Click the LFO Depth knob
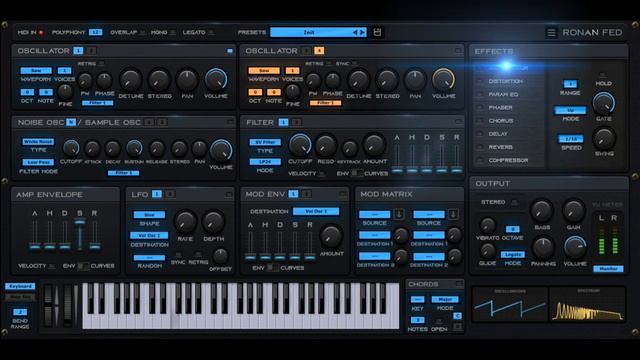Image resolution: width=640 pixels, height=360 pixels. click(213, 222)
